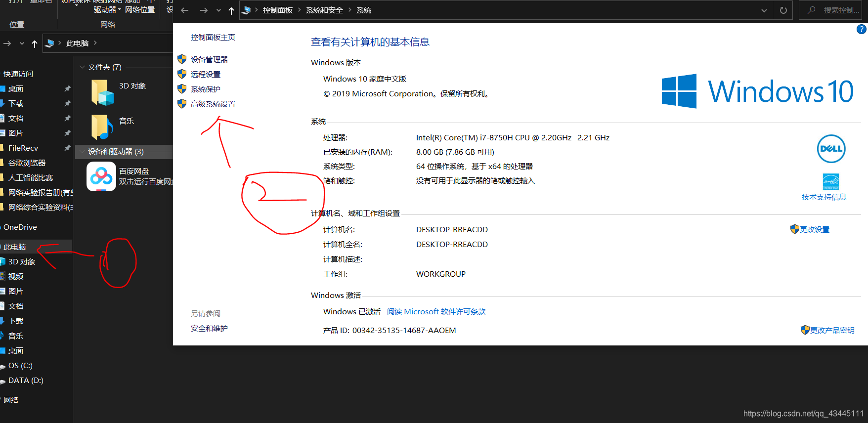Select DATA (D:) drive in navigation pane
The image size is (868, 423).
pos(26,380)
